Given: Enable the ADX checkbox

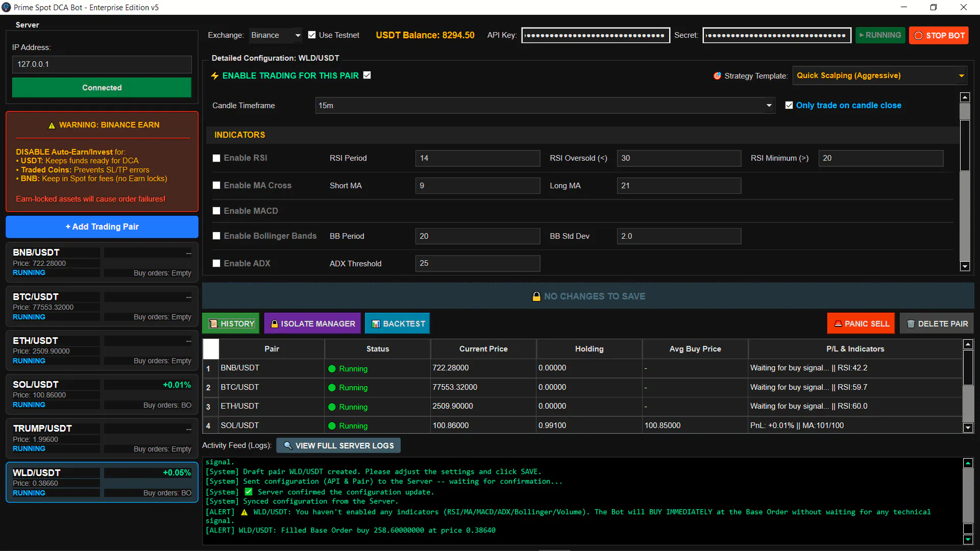Looking at the screenshot, I should click(x=216, y=263).
